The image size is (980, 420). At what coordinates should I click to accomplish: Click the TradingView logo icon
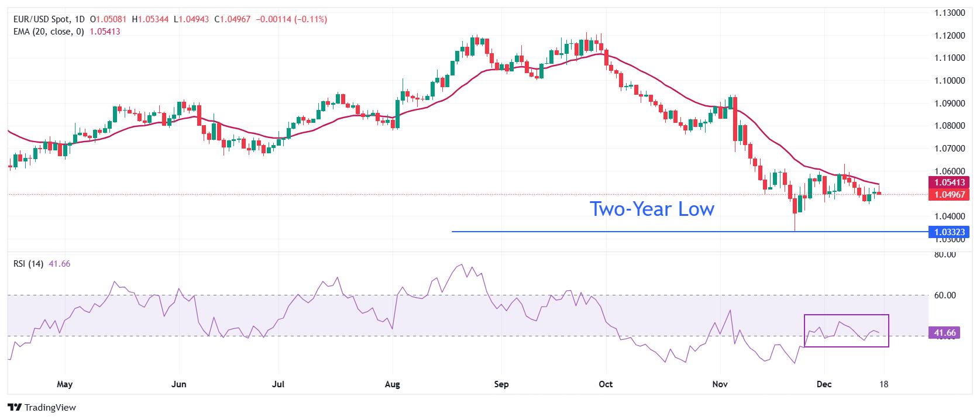click(x=15, y=408)
